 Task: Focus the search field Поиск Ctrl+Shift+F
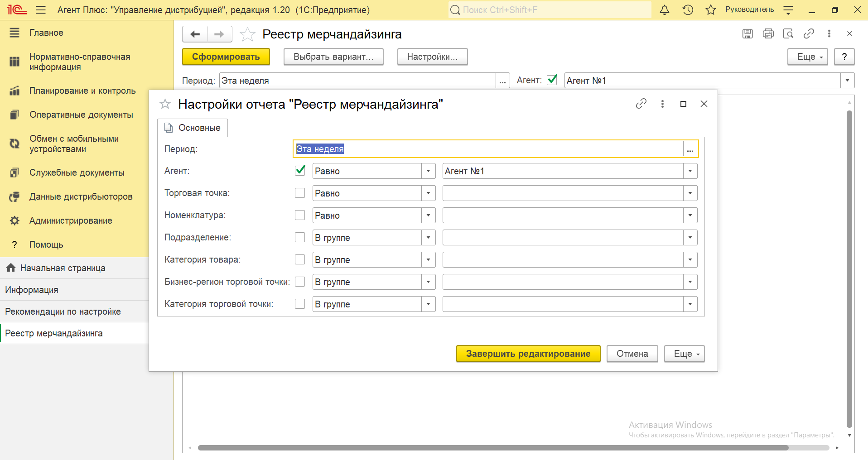[550, 10]
